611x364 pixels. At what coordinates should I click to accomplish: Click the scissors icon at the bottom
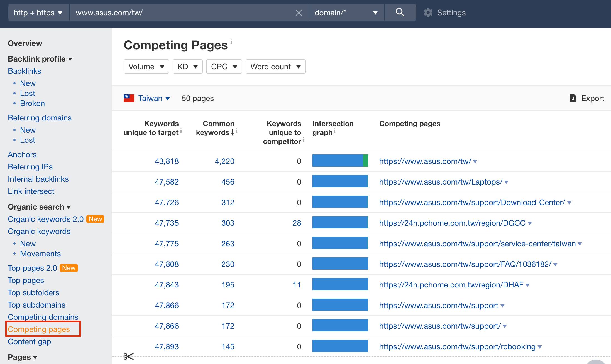point(128,356)
